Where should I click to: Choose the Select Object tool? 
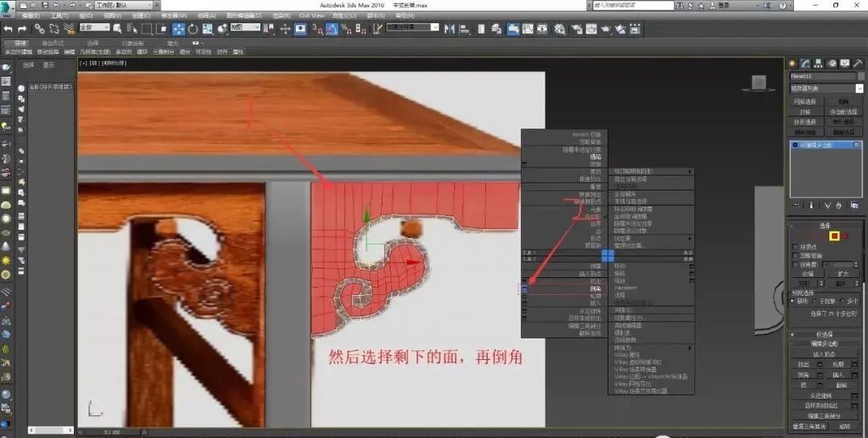117,29
